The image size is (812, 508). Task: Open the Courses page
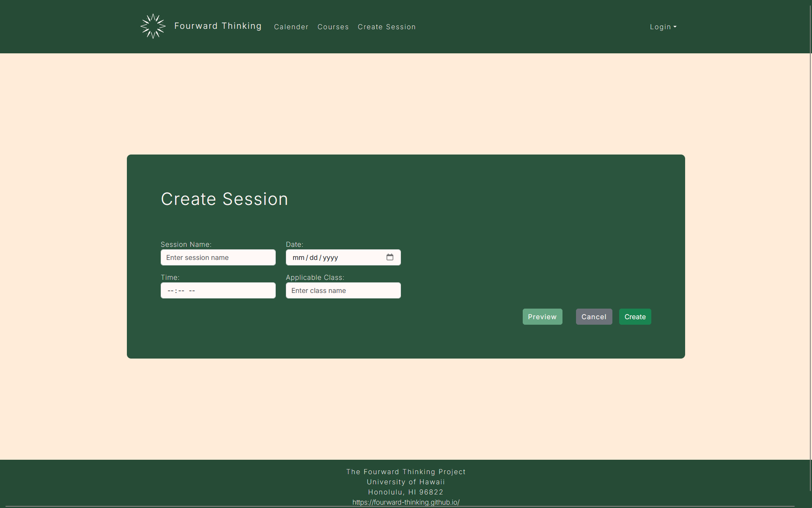(333, 27)
